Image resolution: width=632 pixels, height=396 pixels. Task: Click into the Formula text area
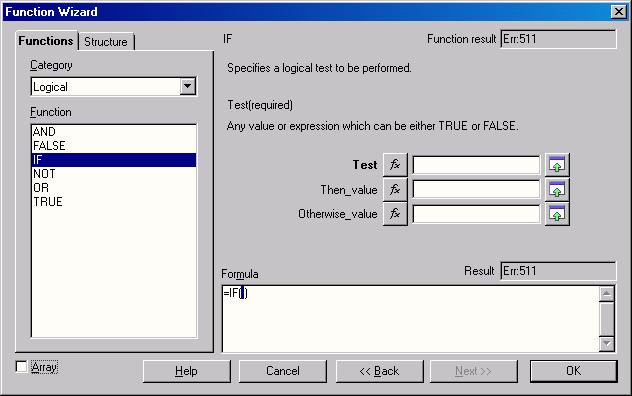(410, 319)
